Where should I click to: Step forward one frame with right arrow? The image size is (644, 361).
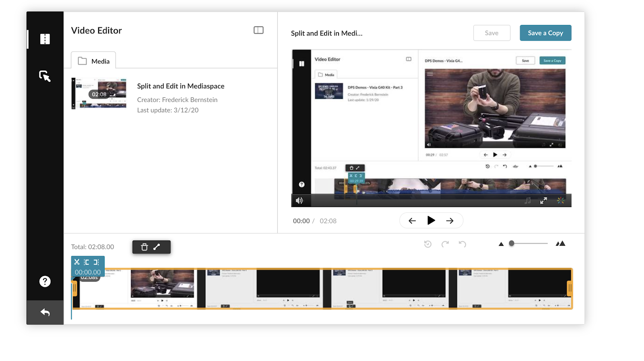(450, 221)
